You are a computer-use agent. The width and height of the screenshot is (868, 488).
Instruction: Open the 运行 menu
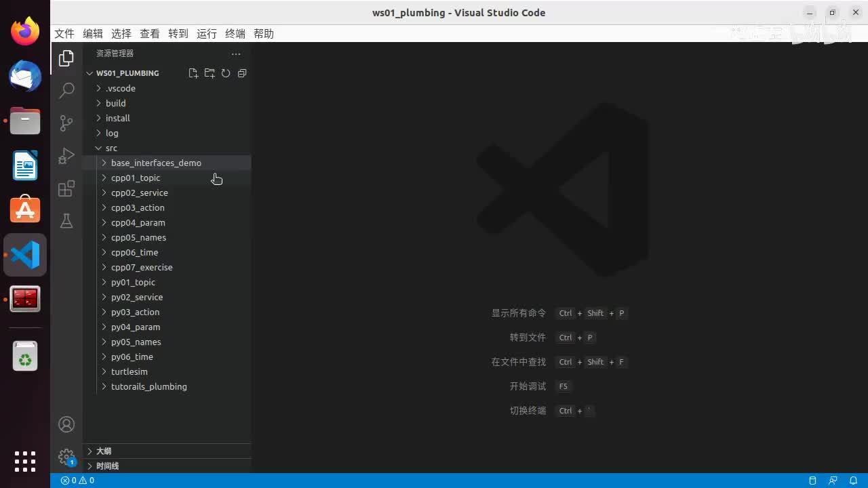tap(207, 34)
